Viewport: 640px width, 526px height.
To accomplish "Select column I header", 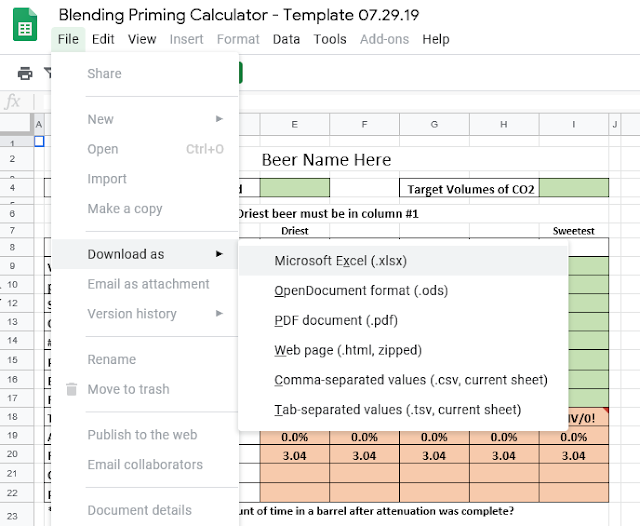I will click(574, 124).
